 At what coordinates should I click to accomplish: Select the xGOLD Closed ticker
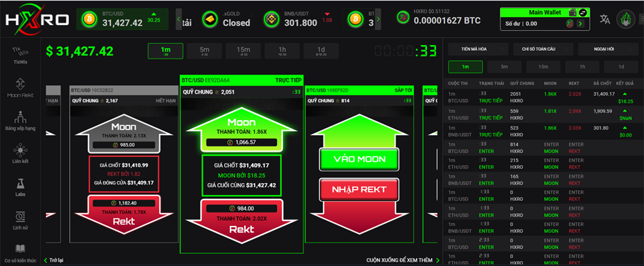pyautogui.click(x=226, y=19)
